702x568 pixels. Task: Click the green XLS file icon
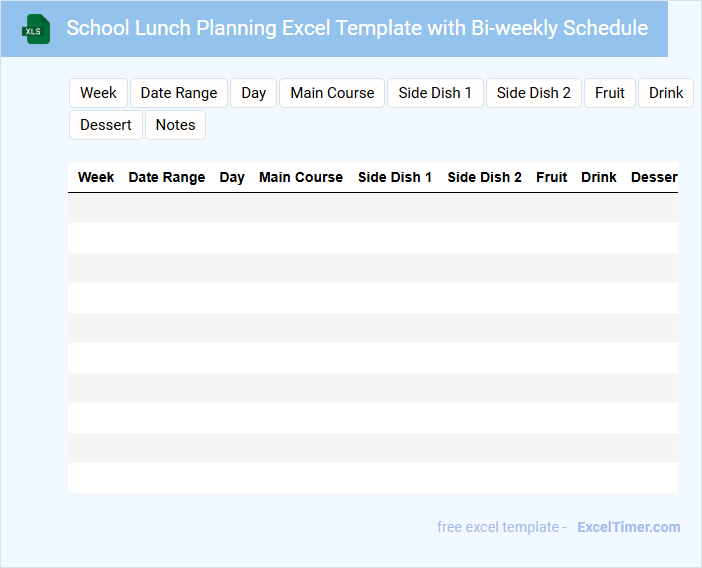(36, 29)
